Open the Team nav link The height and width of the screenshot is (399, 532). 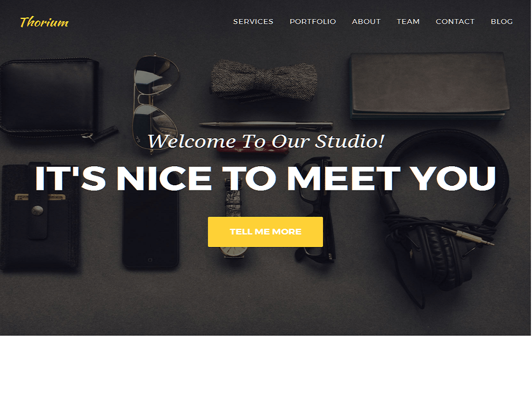click(x=408, y=21)
